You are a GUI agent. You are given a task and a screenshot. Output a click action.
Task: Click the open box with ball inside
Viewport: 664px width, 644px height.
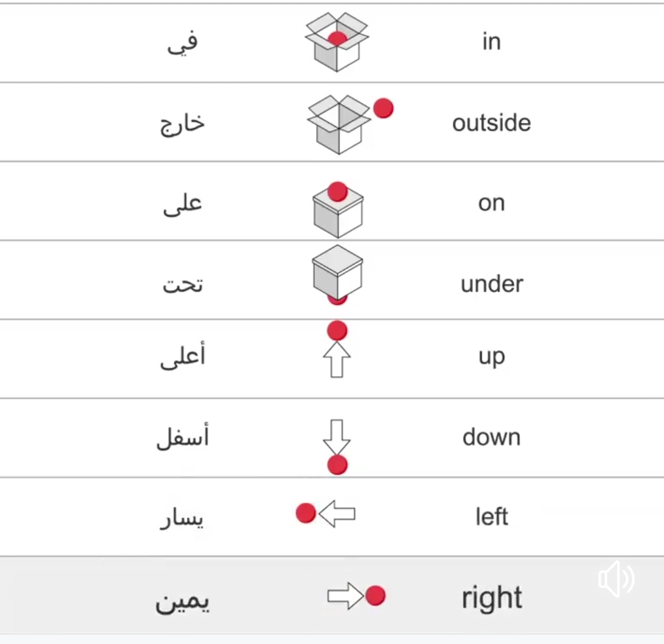point(337,42)
